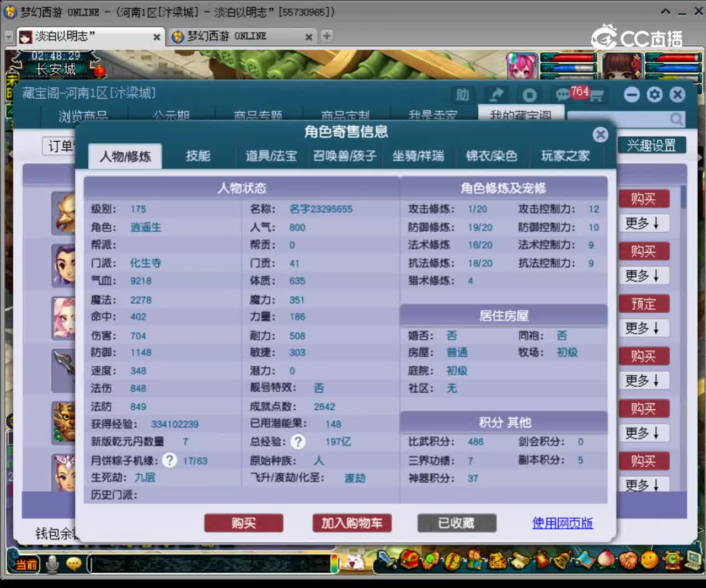Click the square stop icon in the header
Viewport: 706px width, 588px height.
click(529, 95)
